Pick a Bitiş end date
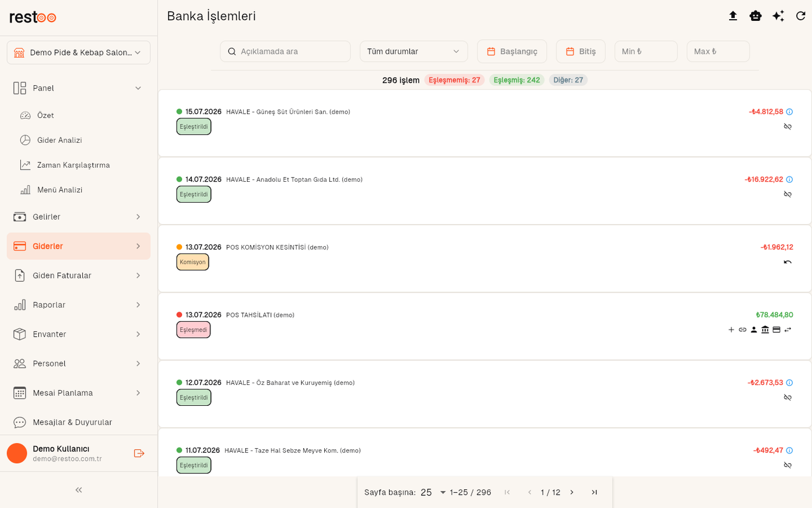Screen dimensions: 812x508 [x=581, y=52]
